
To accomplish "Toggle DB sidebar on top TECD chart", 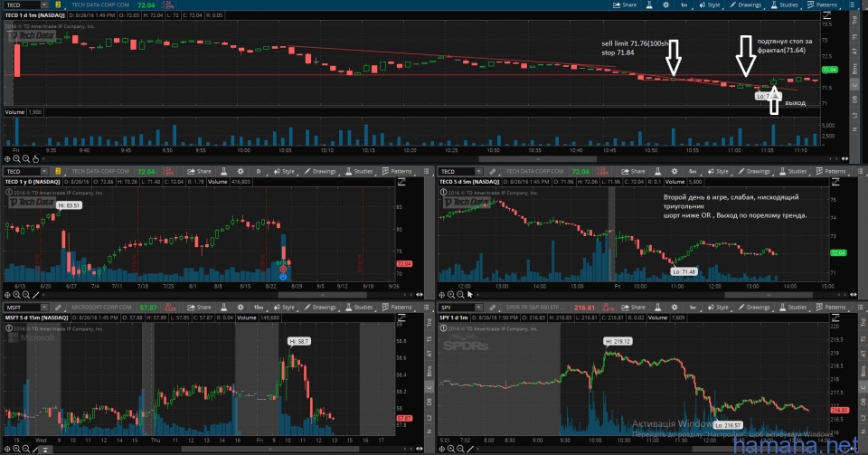I will 854,100.
